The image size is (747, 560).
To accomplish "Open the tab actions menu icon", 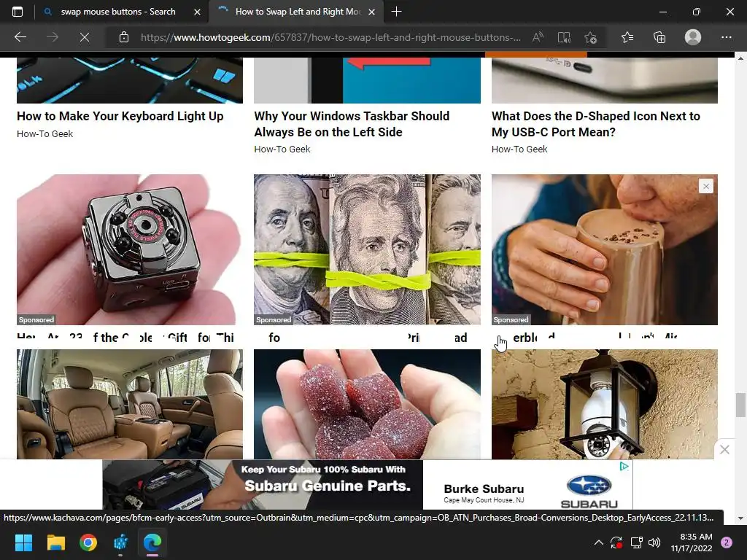I will pos(18,12).
